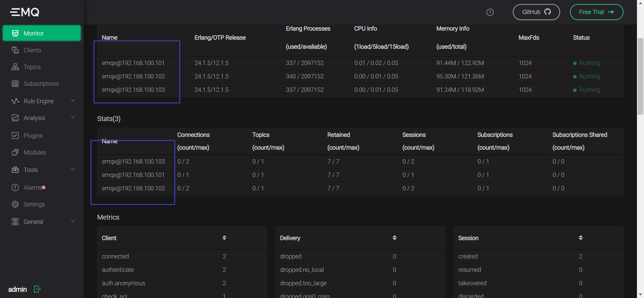Screen dimensions: 644x298
Task: Click the page vertical scrollbar thumb
Action: click(x=640, y=76)
